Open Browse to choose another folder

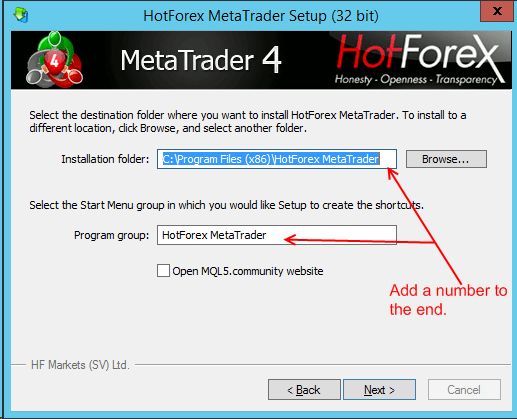[x=446, y=159]
